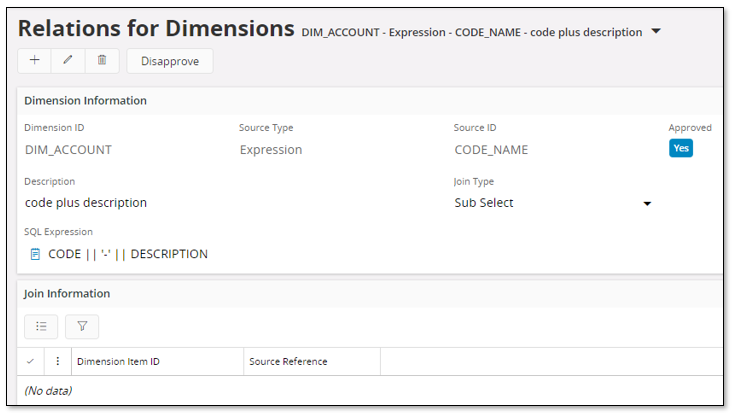Click the Source ID CODE_NAME field

491,150
